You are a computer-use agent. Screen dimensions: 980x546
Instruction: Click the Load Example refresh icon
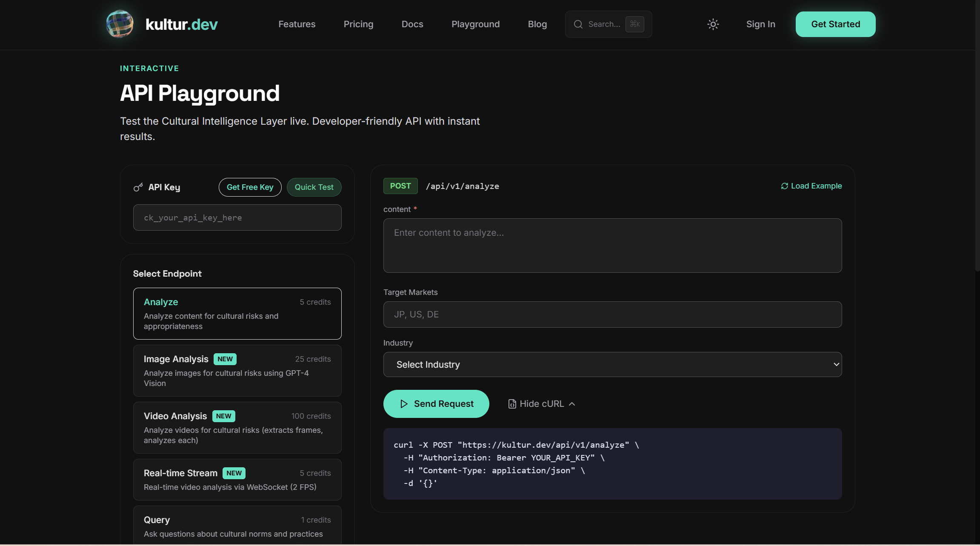click(x=784, y=186)
